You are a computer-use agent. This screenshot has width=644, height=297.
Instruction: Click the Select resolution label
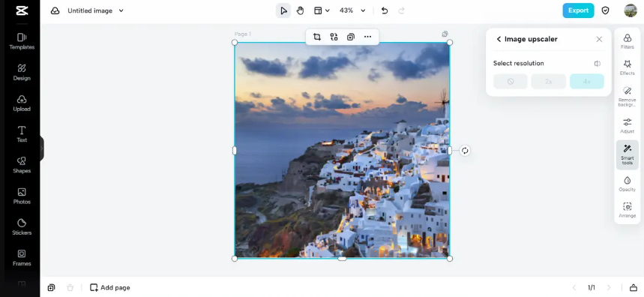coord(518,63)
